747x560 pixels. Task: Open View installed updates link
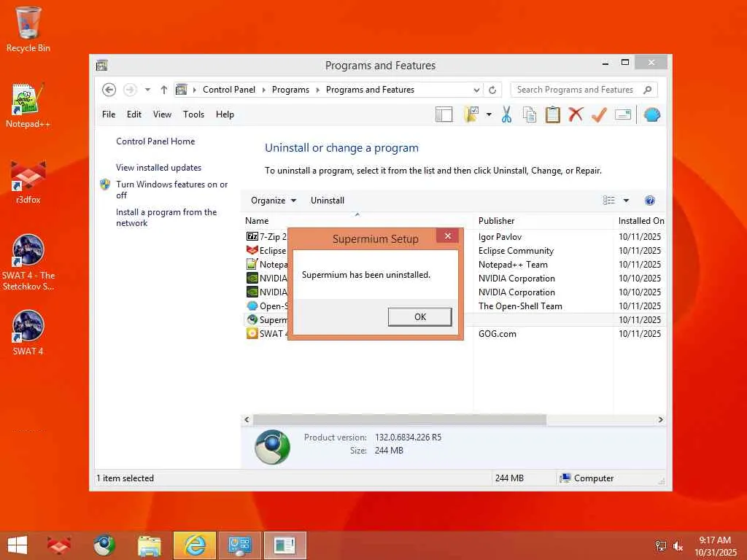coord(158,168)
